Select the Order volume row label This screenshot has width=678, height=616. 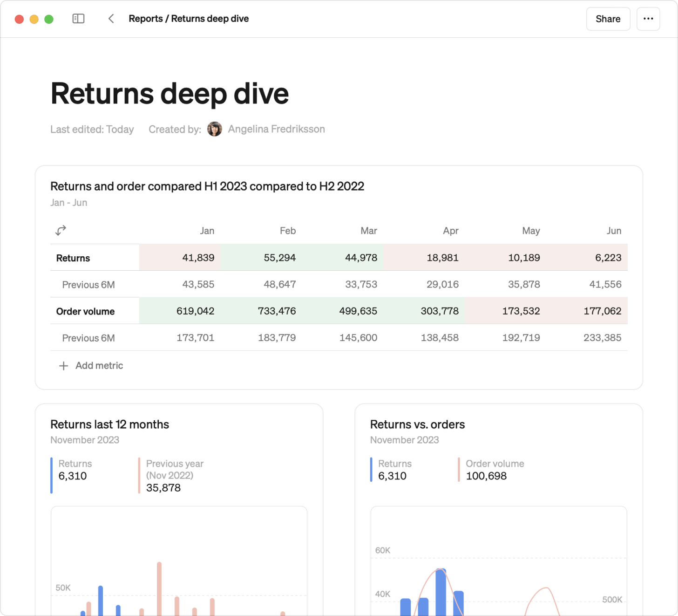(85, 311)
